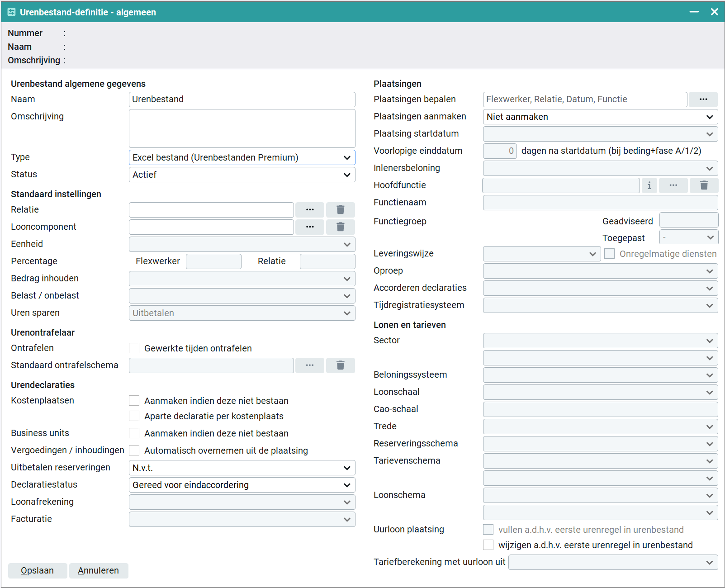
Task: Clear the Relatie field with trash icon
Action: point(341,210)
